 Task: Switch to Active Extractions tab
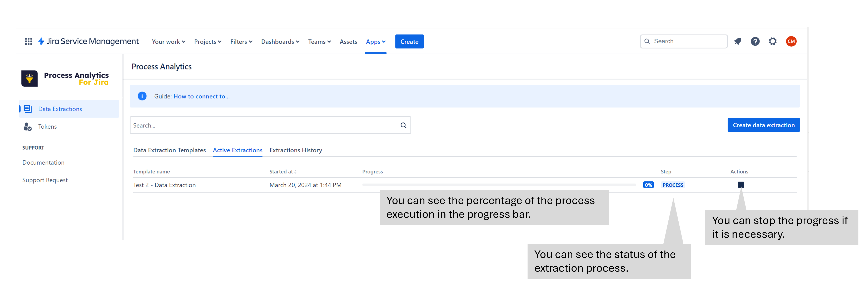(x=238, y=150)
